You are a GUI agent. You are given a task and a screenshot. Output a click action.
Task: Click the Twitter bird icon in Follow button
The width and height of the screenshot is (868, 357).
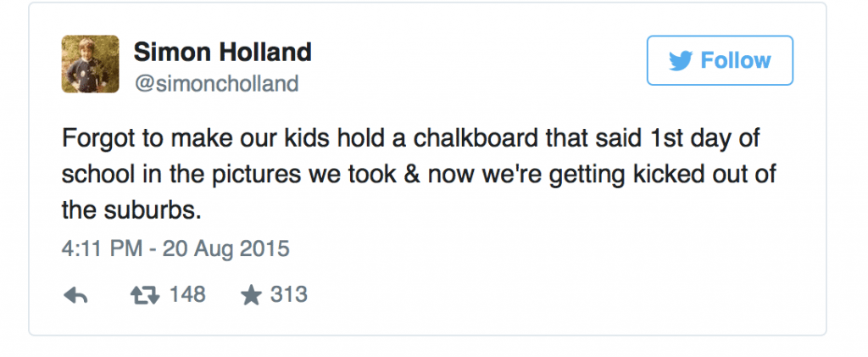681,61
